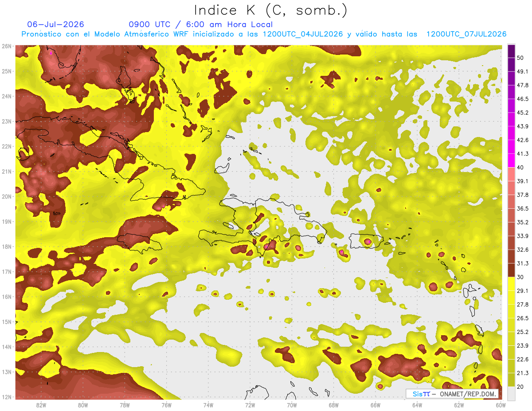Select the salmon swatch between 39.1 and 40
Image resolution: width=532 pixels, height=411 pixels.
[511, 174]
